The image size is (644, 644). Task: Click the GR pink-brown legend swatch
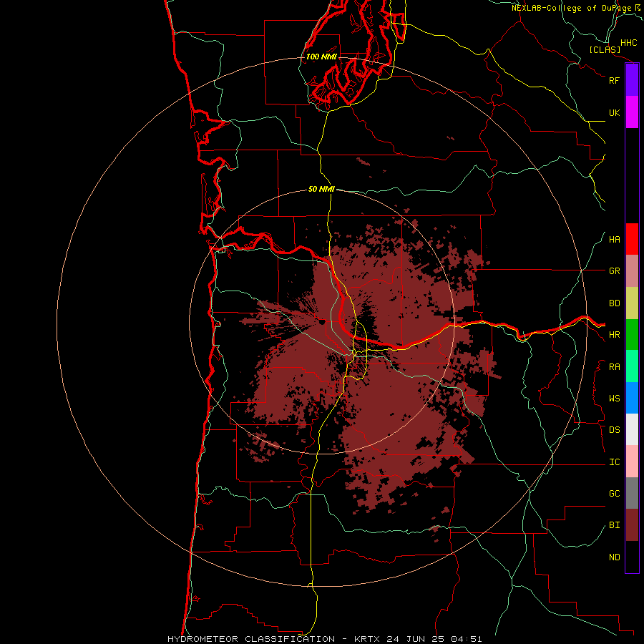pyautogui.click(x=632, y=271)
